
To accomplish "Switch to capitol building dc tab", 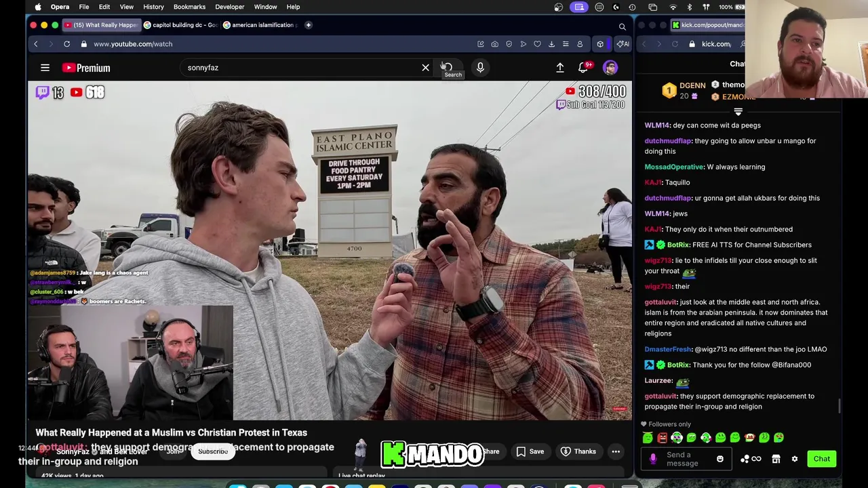I will [180, 25].
